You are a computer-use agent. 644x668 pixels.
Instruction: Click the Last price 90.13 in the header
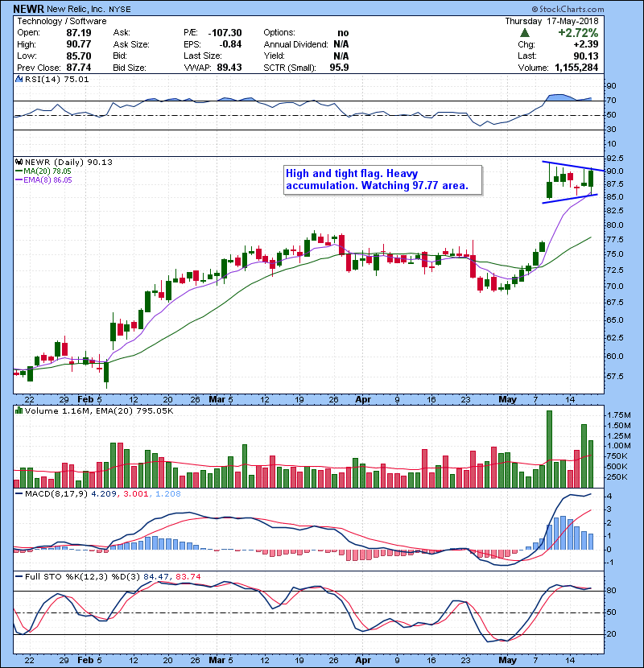coord(585,56)
